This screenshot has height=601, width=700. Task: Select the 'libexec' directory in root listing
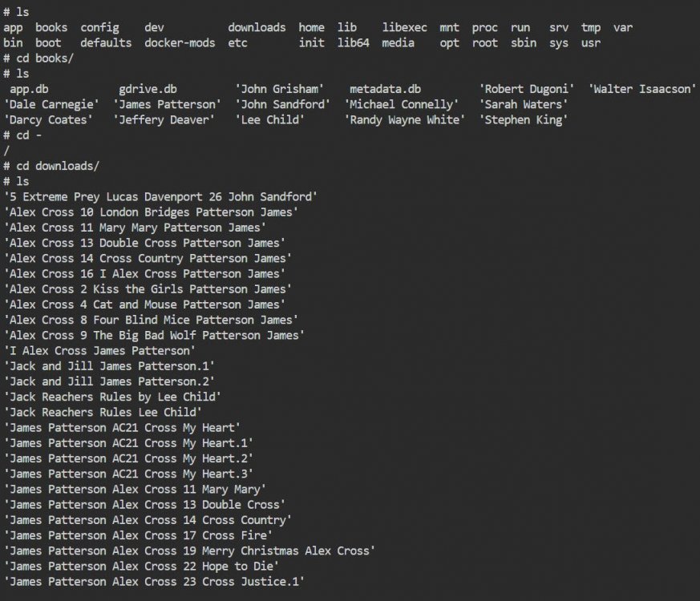coord(404,28)
